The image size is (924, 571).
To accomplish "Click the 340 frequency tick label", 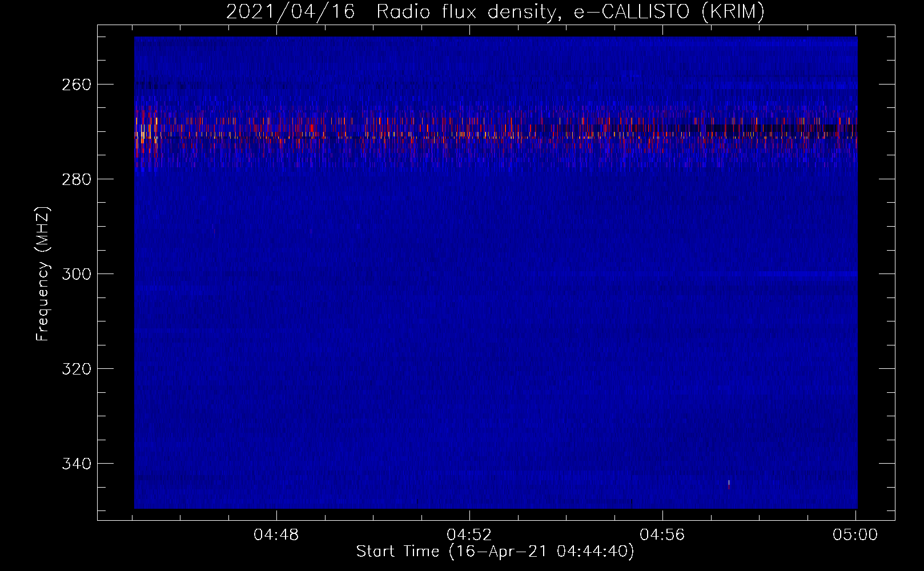I will (x=77, y=464).
